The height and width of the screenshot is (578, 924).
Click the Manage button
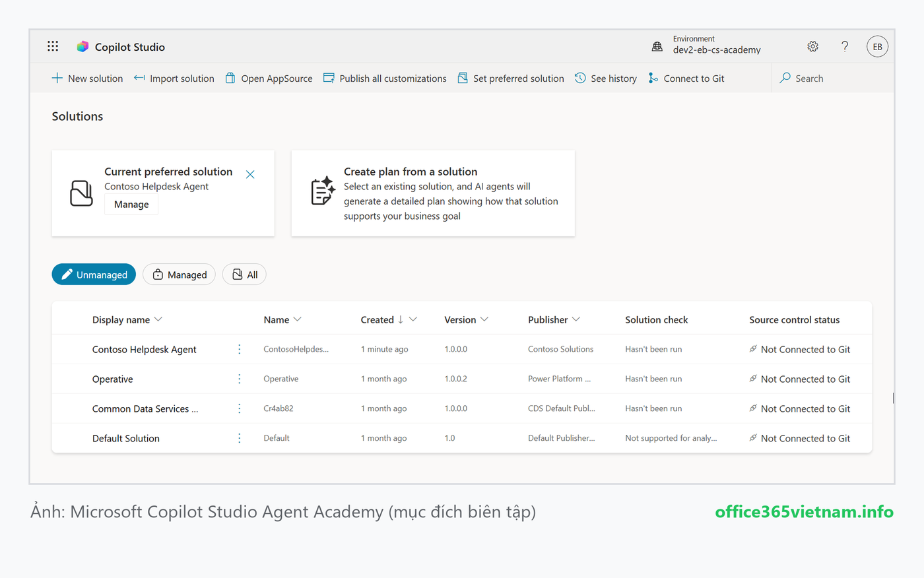pos(131,205)
